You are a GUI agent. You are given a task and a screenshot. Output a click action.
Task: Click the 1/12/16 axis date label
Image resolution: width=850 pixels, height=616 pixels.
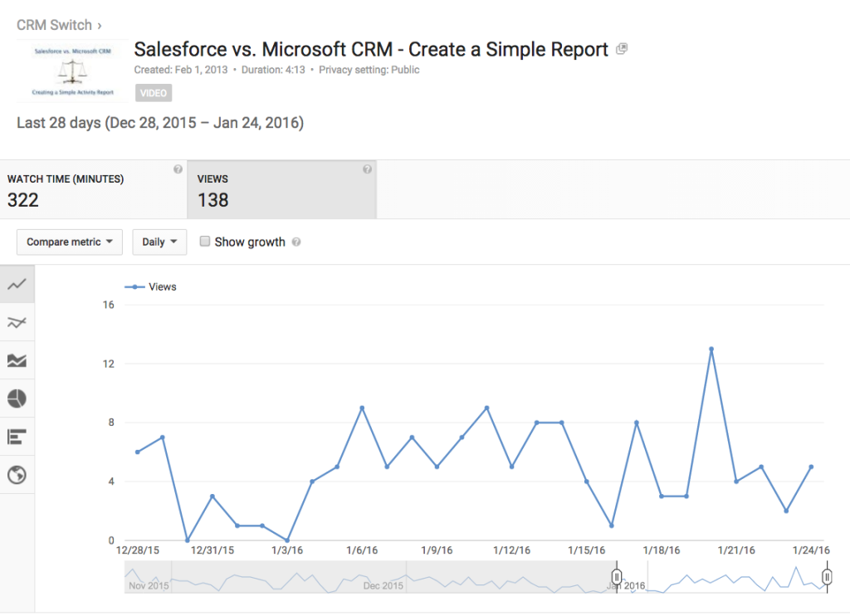pyautogui.click(x=511, y=550)
